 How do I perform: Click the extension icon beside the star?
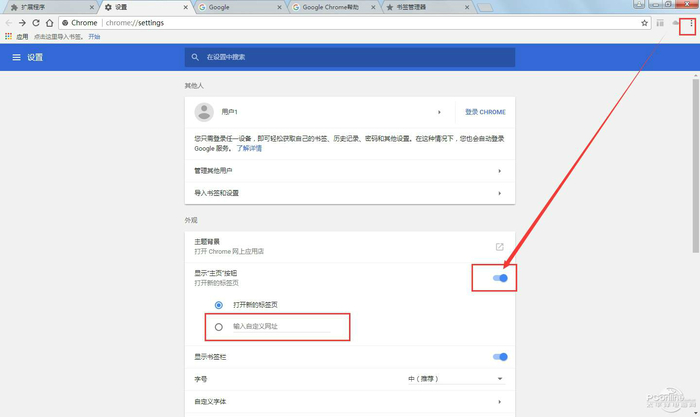click(x=660, y=23)
